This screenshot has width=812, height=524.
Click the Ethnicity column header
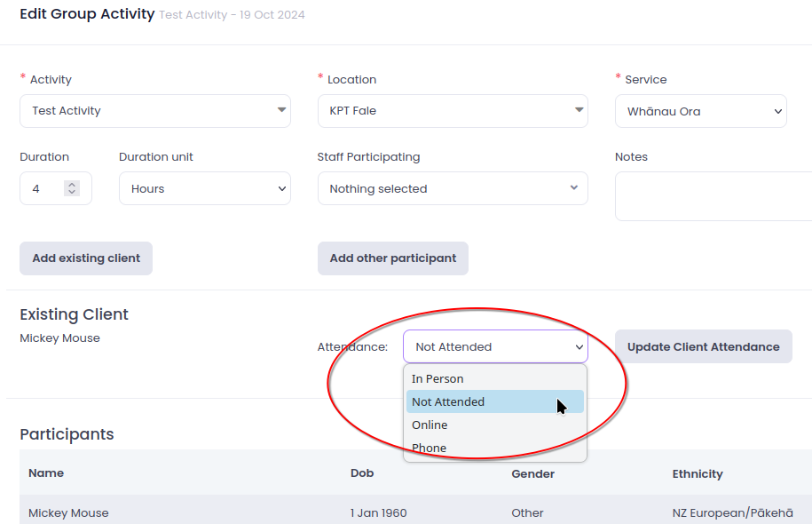click(x=698, y=473)
